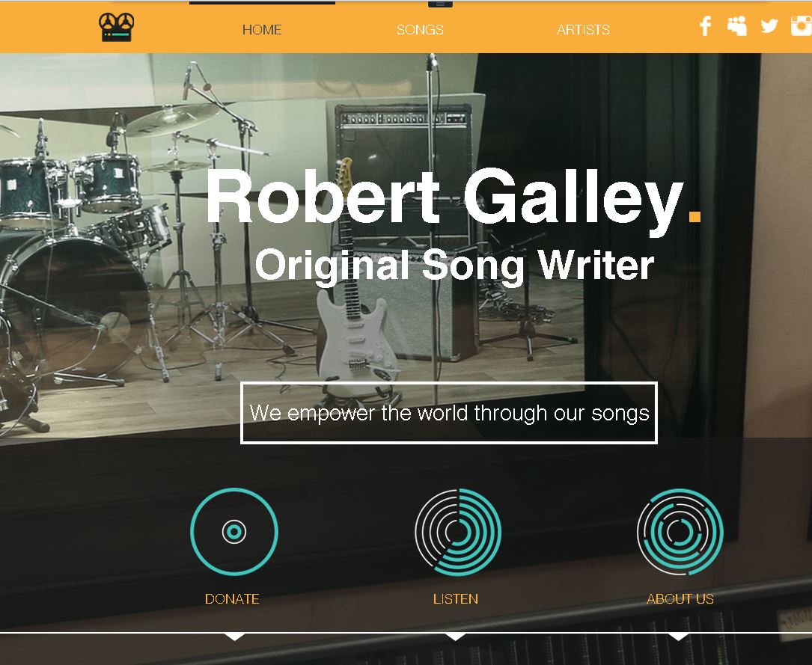Open the Myspace social icon
Image resolution: width=812 pixels, height=665 pixels.
coord(737,25)
